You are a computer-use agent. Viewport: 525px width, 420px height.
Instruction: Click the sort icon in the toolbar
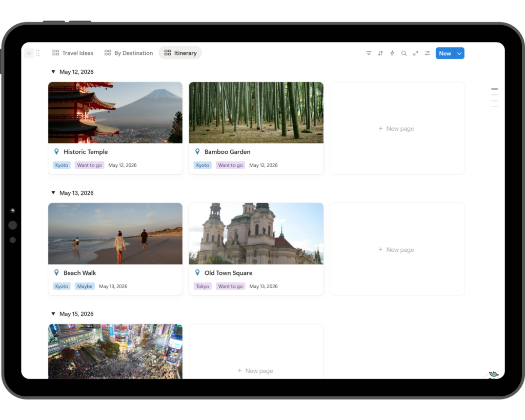380,53
